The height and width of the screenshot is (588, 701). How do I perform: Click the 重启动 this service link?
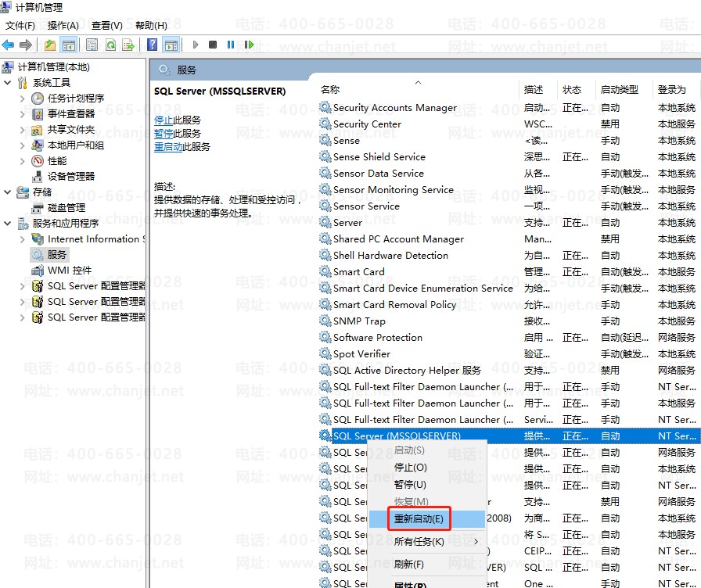coord(168,147)
